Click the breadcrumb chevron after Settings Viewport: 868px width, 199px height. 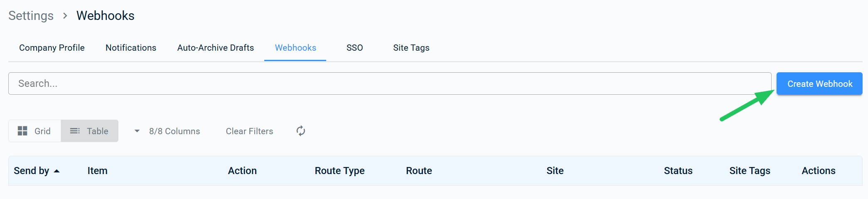click(x=65, y=16)
